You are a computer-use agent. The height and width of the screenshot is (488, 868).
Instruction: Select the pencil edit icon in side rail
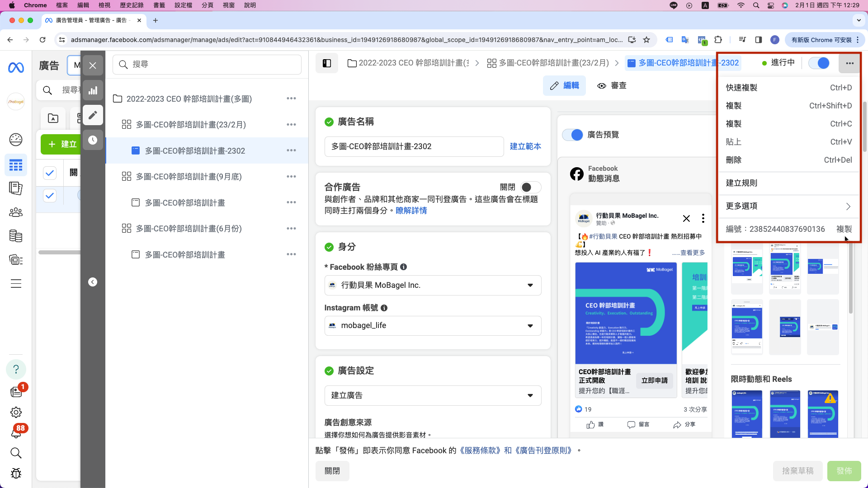[93, 115]
